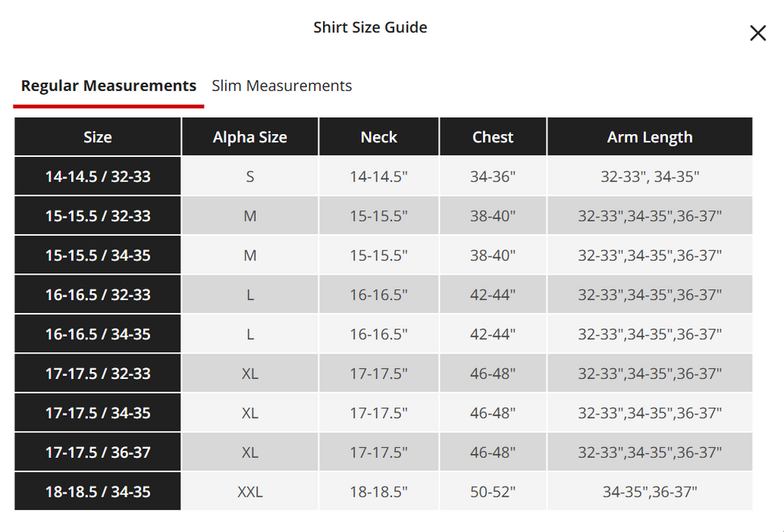Select the 14-14.5 / 32-33 size row
784x532 pixels.
tap(384, 176)
